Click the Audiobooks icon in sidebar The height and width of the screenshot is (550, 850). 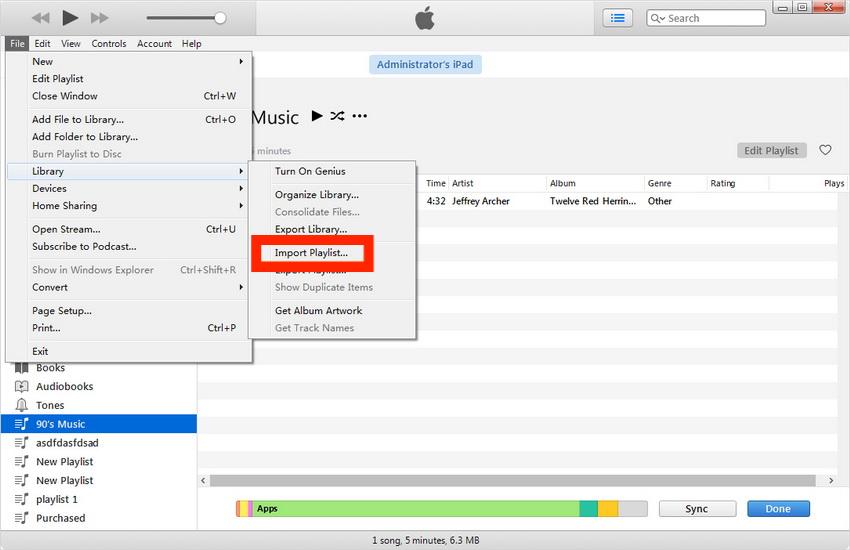click(22, 386)
